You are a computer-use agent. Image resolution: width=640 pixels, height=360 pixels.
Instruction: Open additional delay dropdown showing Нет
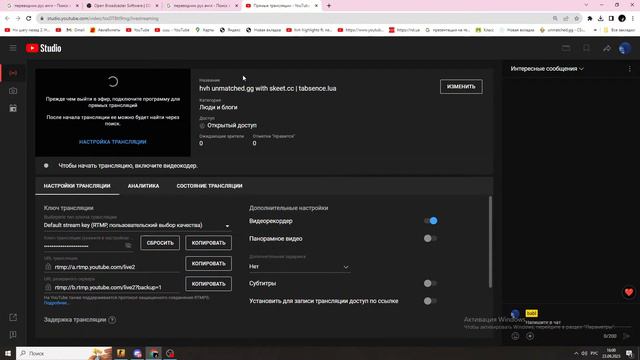pyautogui.click(x=299, y=267)
